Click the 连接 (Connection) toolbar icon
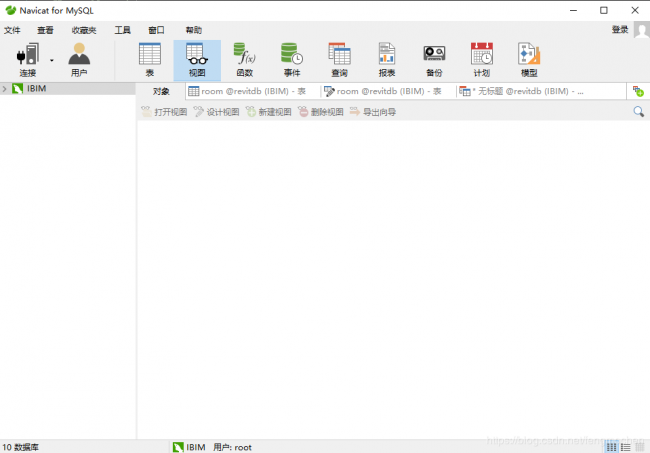This screenshot has height=453, width=650. [27, 58]
